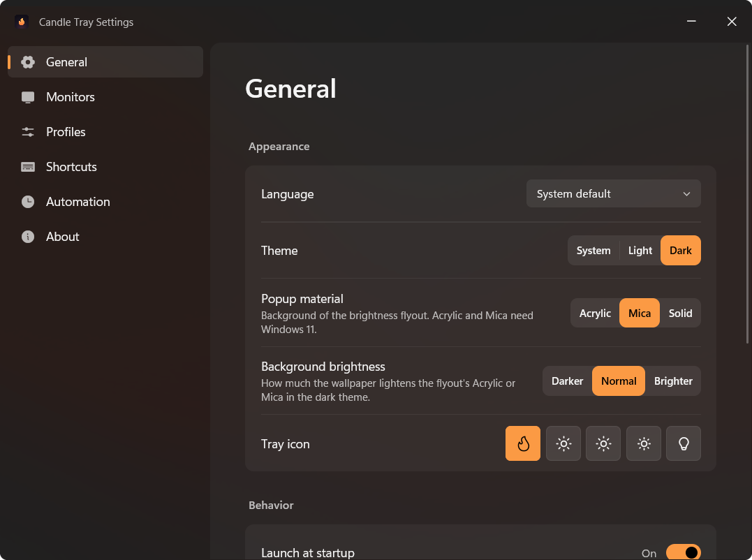Set background brightness to Normal
752x560 pixels.
[618, 381]
